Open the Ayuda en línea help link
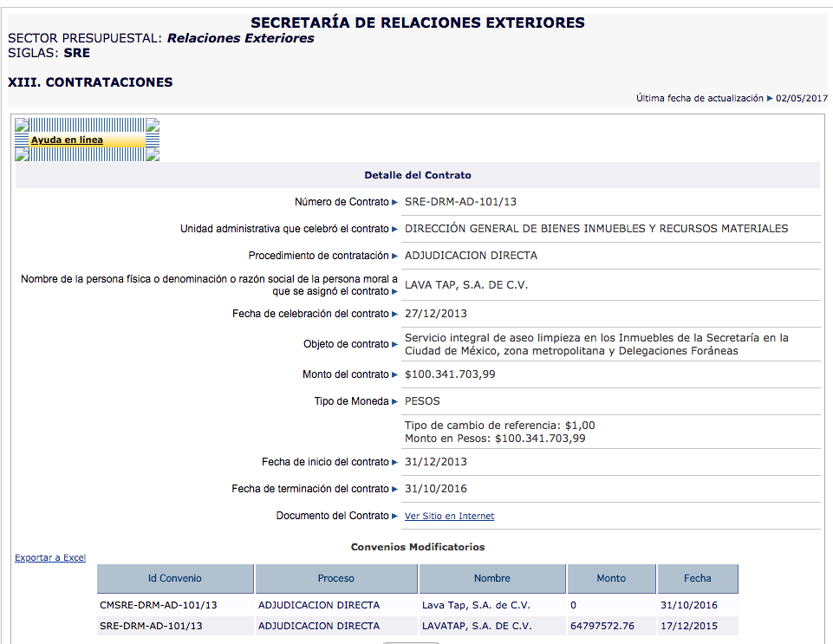This screenshot has height=644, width=833. 67,140
